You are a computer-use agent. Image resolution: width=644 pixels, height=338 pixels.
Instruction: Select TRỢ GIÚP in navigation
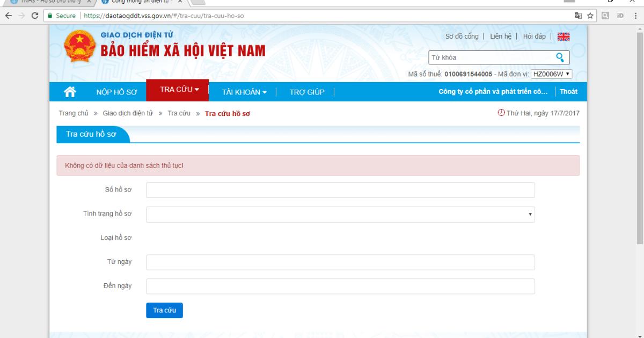307,92
